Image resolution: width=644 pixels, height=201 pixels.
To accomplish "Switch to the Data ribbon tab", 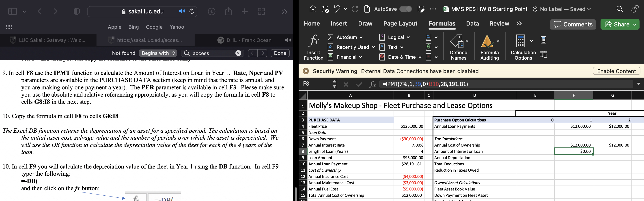I will (x=472, y=24).
